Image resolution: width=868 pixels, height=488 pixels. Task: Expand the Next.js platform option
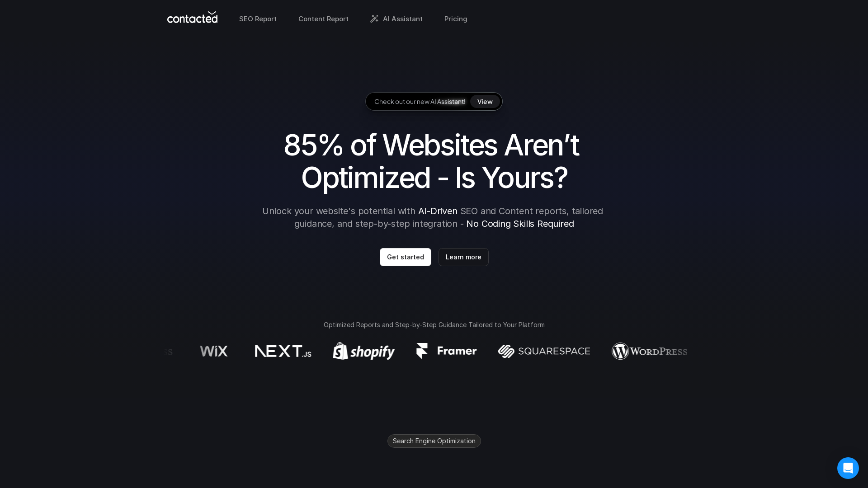pyautogui.click(x=283, y=351)
